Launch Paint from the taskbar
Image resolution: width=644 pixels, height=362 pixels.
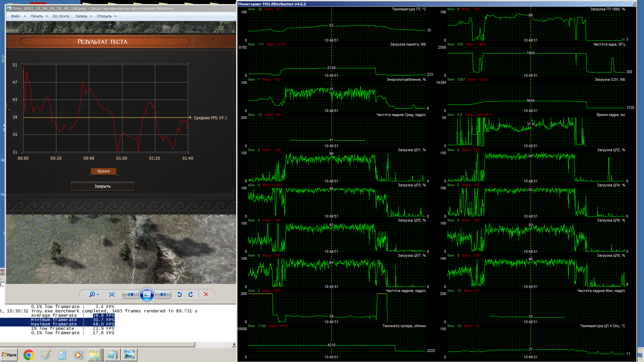coord(45,355)
